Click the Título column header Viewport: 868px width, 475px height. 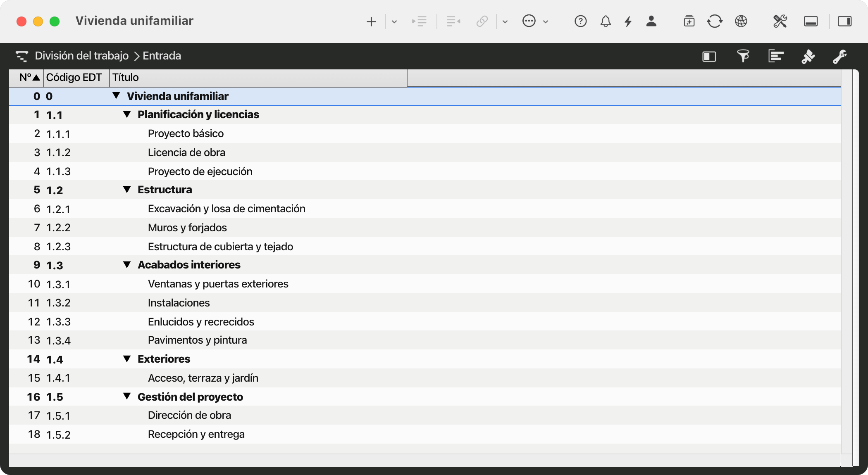(x=258, y=78)
